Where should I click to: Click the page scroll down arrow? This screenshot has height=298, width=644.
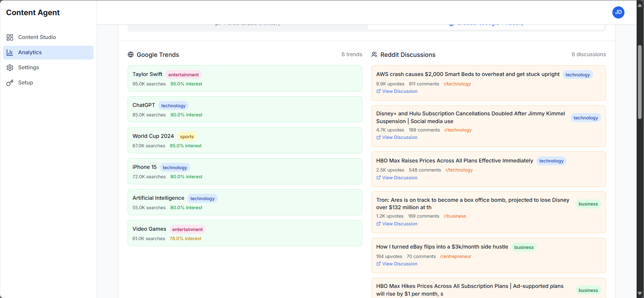(x=640, y=294)
